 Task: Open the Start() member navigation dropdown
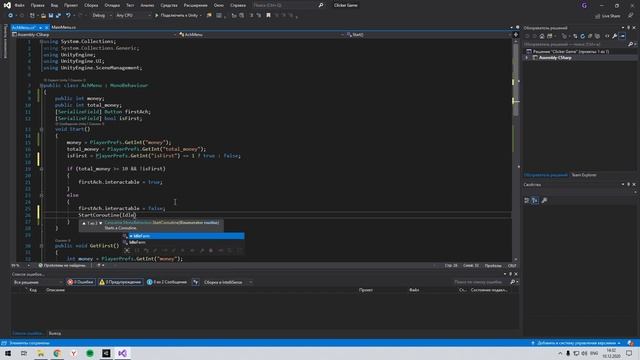click(428, 35)
